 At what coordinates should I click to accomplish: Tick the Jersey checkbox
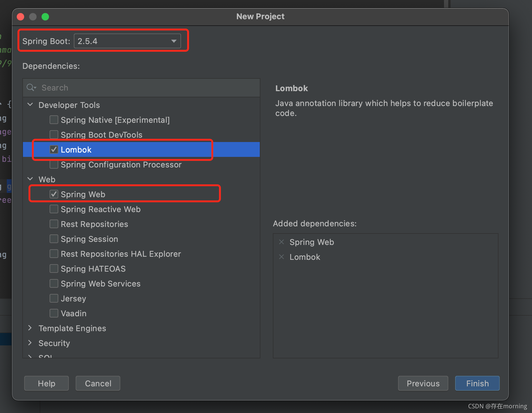(54, 298)
